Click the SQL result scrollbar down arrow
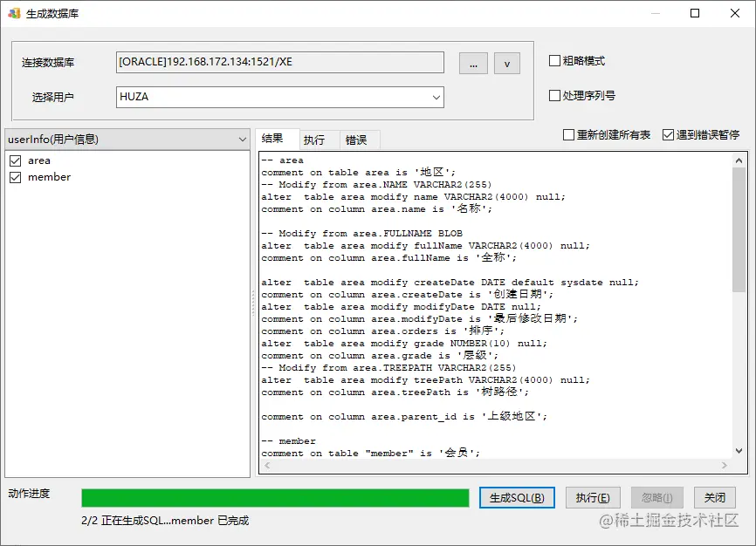Image resolution: width=756 pixels, height=546 pixels. (x=739, y=451)
